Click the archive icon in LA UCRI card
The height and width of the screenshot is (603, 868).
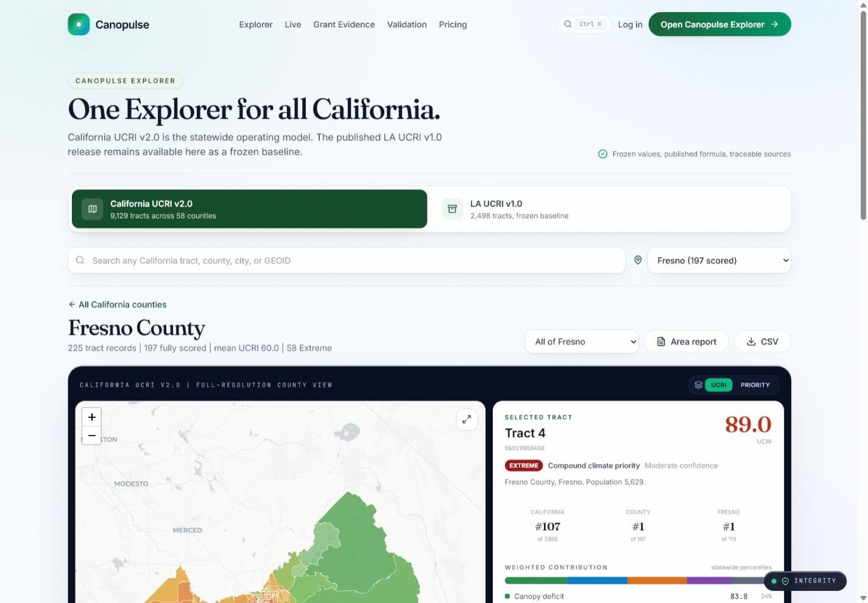pyautogui.click(x=452, y=209)
